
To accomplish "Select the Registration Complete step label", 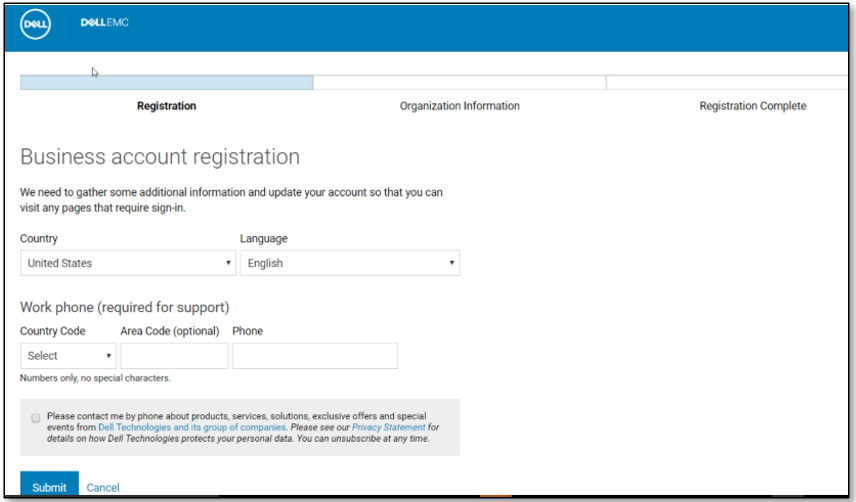I will [752, 106].
